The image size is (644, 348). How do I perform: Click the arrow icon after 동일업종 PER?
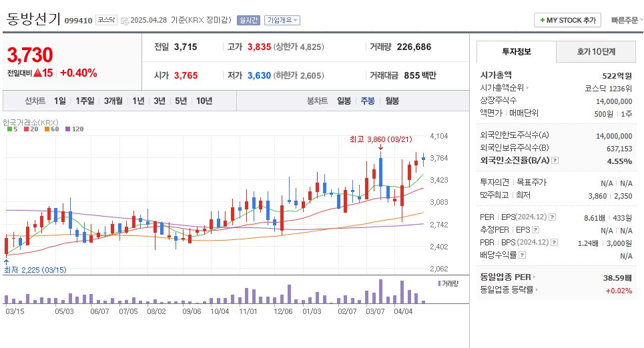[x=534, y=277]
